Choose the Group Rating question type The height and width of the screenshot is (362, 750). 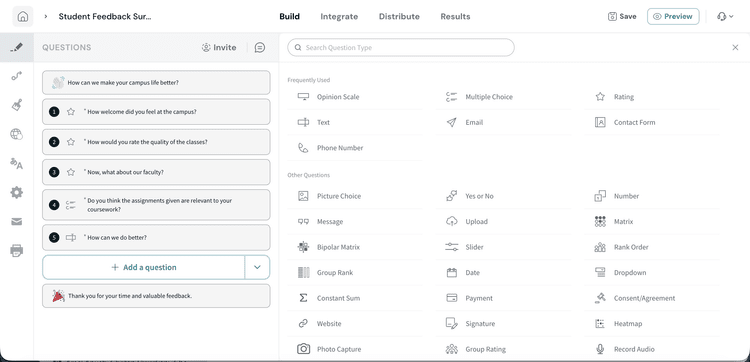pos(504,349)
